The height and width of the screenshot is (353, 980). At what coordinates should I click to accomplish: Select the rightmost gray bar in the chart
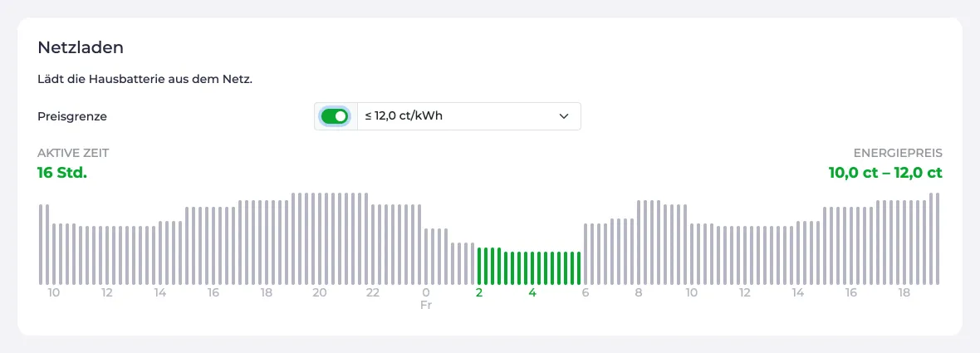point(938,238)
